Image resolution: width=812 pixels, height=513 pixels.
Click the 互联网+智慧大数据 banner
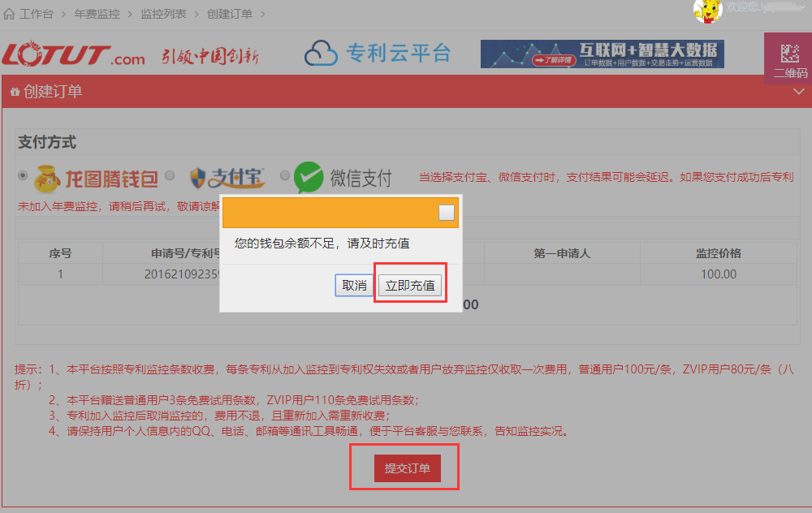tap(603, 54)
